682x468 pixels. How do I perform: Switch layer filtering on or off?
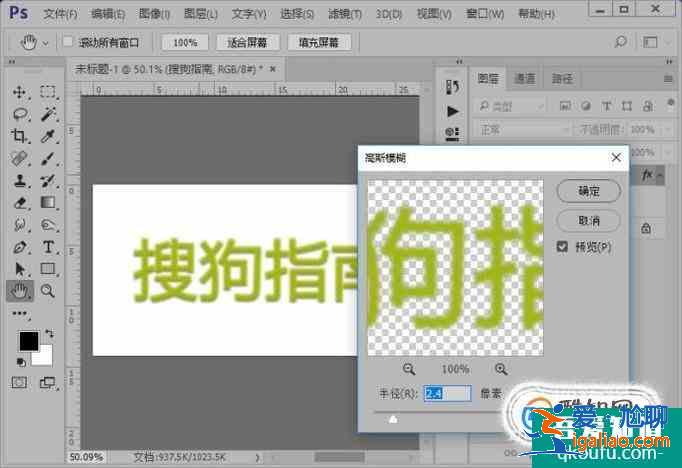(671, 104)
